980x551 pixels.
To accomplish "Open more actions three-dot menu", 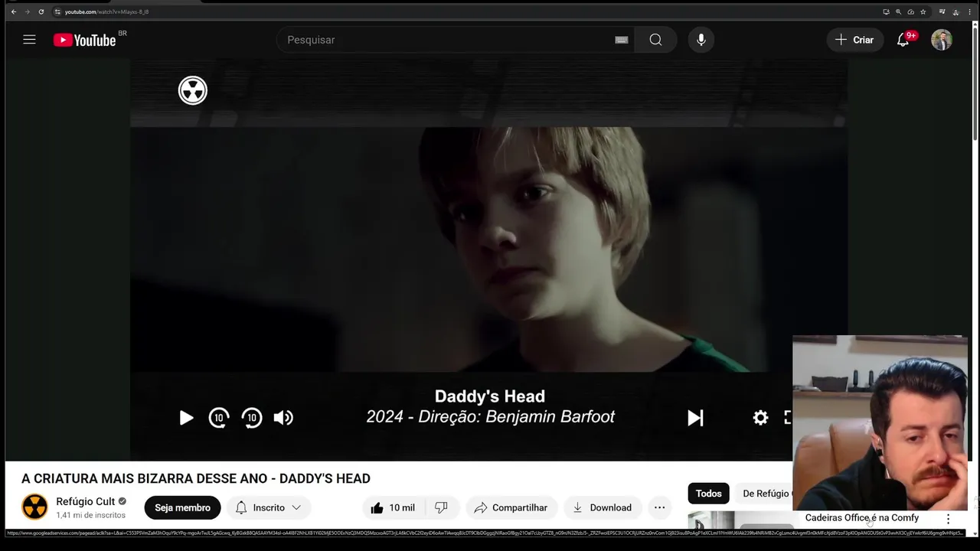I will [x=659, y=507].
